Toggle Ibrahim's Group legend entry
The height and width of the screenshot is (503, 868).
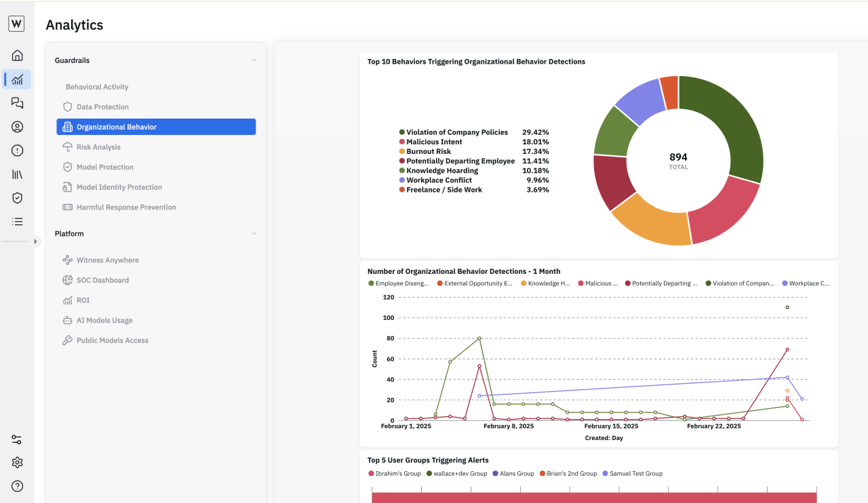395,474
